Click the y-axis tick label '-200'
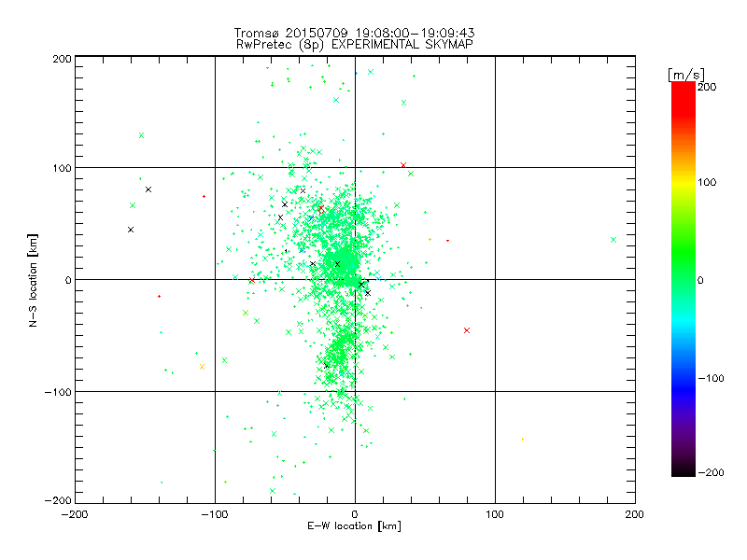The height and width of the screenshot is (560, 747). click(x=58, y=500)
